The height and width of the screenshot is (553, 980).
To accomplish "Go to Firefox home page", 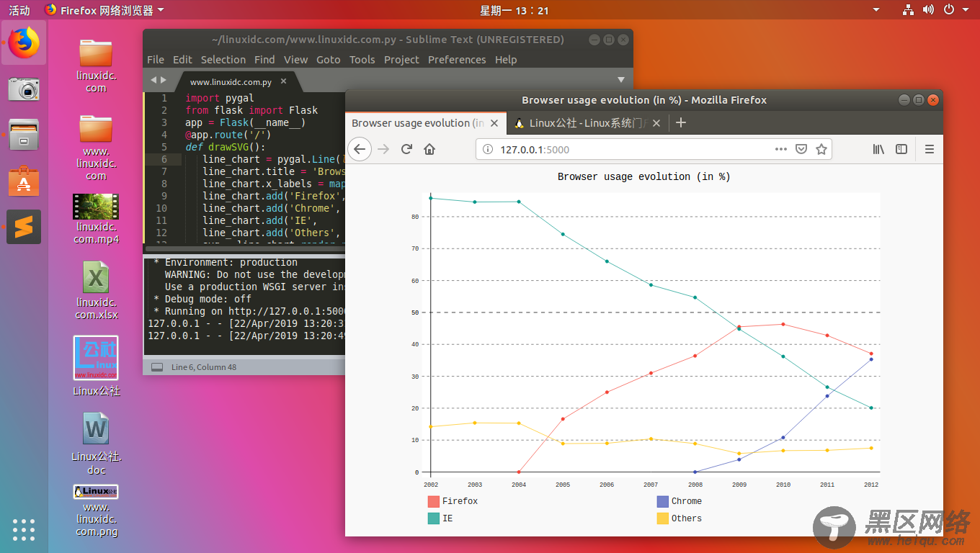I will [429, 149].
